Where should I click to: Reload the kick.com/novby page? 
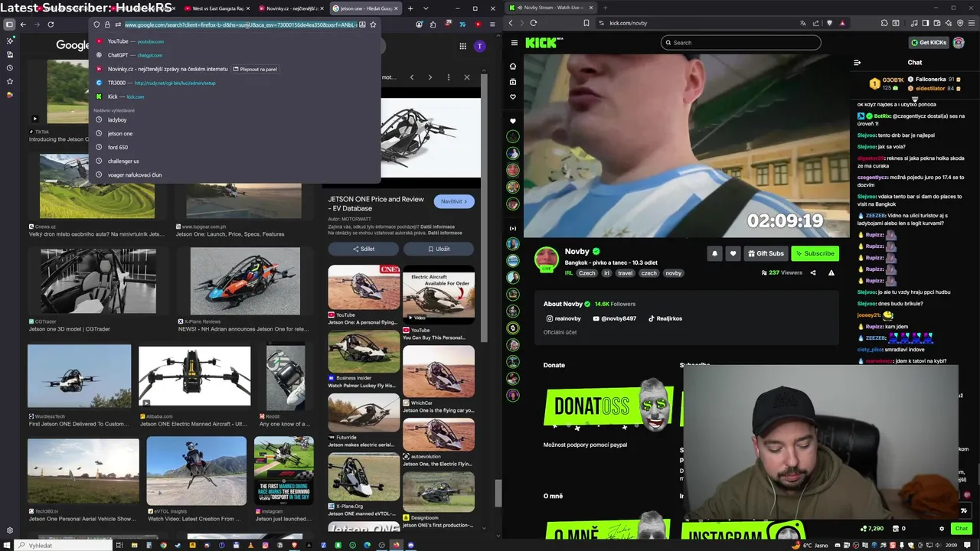[534, 23]
